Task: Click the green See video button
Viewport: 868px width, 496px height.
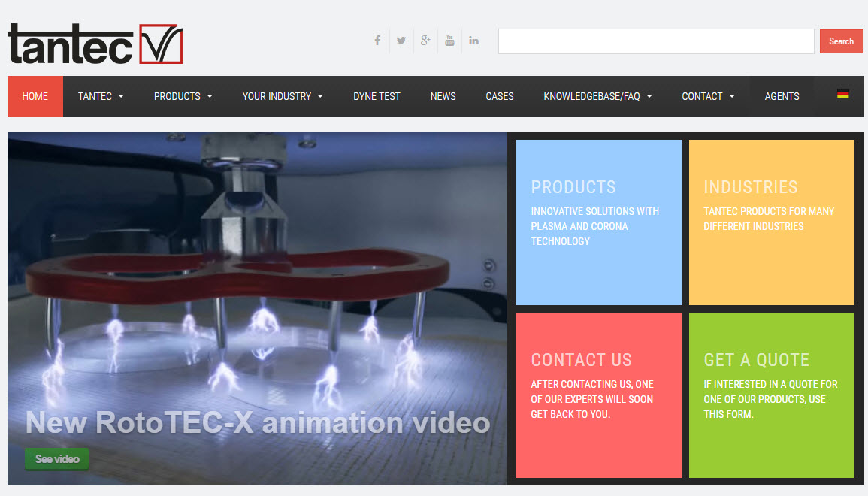Action: click(57, 459)
